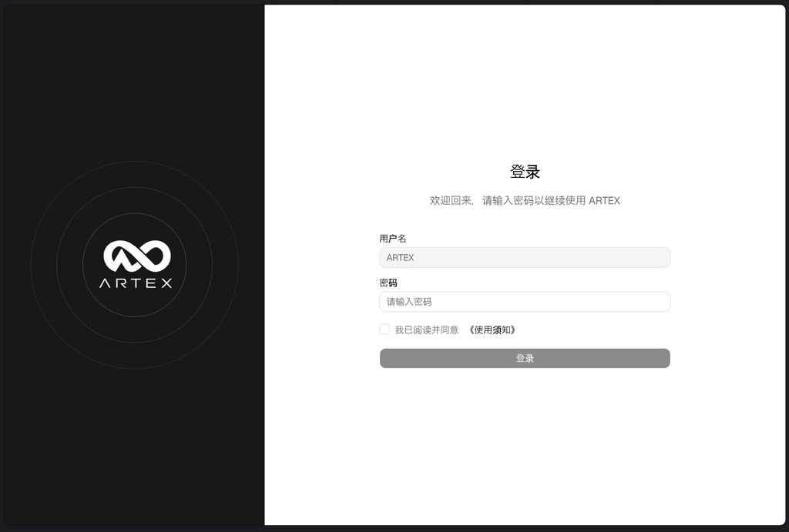Click the 用户名 field label
The height and width of the screenshot is (532, 789).
pos(392,239)
